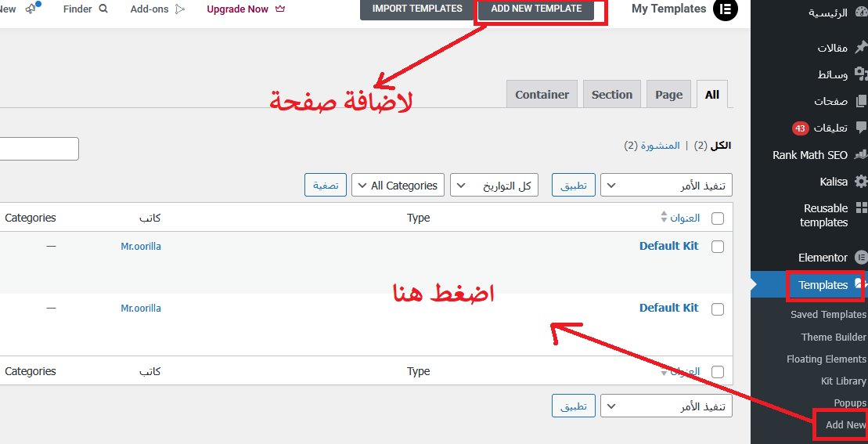Click the pages icon next to صفحات
The height and width of the screenshot is (444, 868).
coord(861,101)
